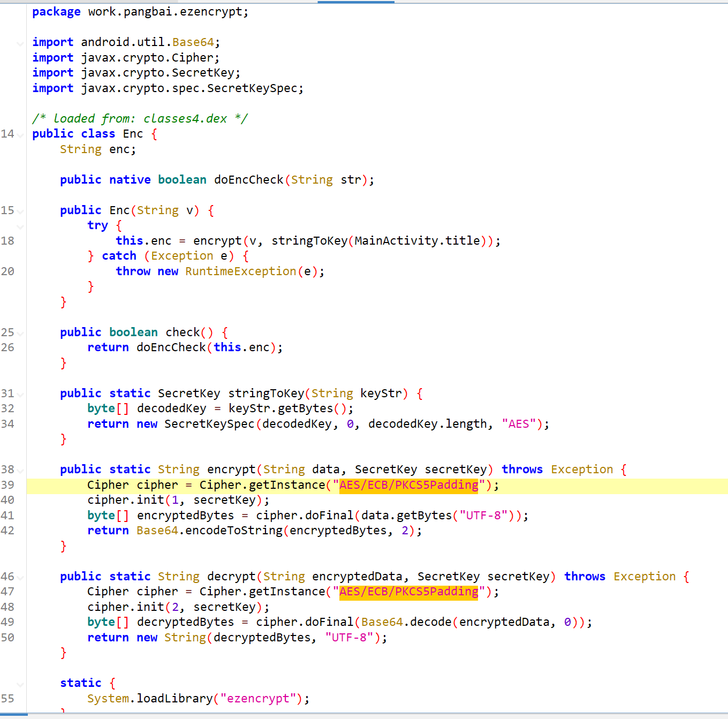This screenshot has height=719, width=728.
Task: Click cipher.init on line 40
Action: click(126, 500)
